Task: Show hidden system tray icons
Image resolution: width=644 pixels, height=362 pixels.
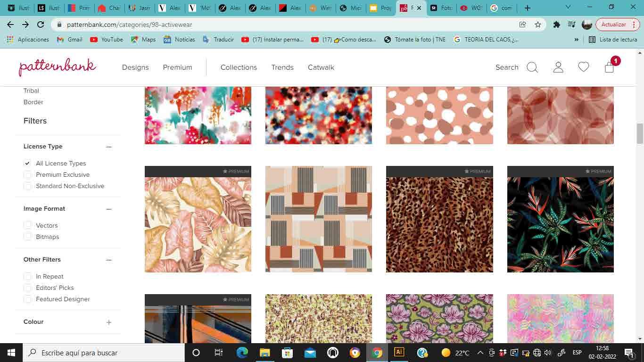Action: point(480,353)
